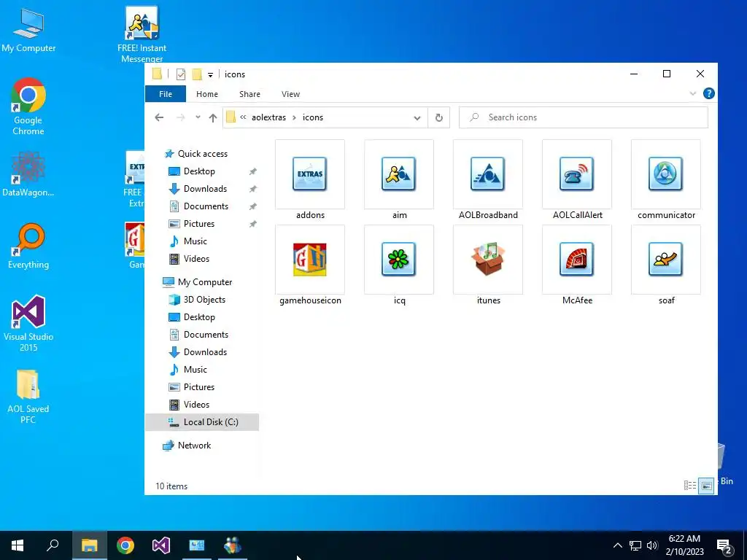Open DataWagon desktop shortcut

[28, 174]
